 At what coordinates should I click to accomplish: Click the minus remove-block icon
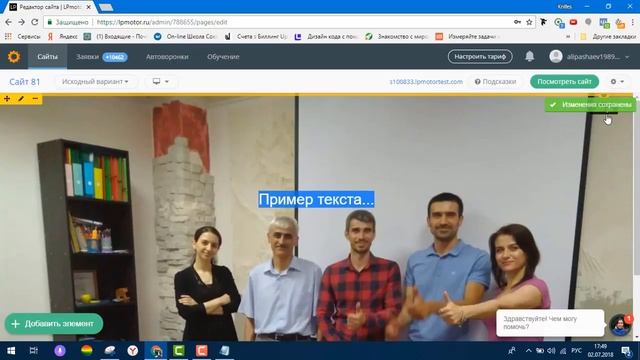(35, 99)
